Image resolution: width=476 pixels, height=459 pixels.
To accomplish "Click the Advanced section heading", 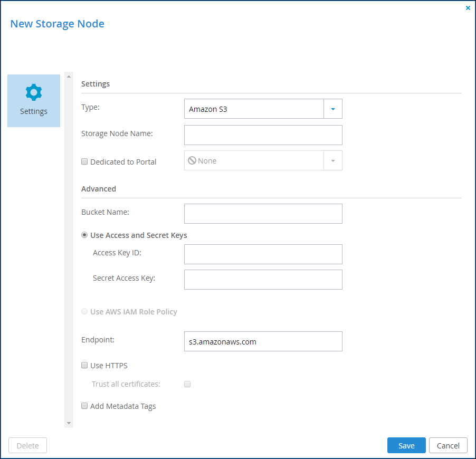I will coord(99,189).
